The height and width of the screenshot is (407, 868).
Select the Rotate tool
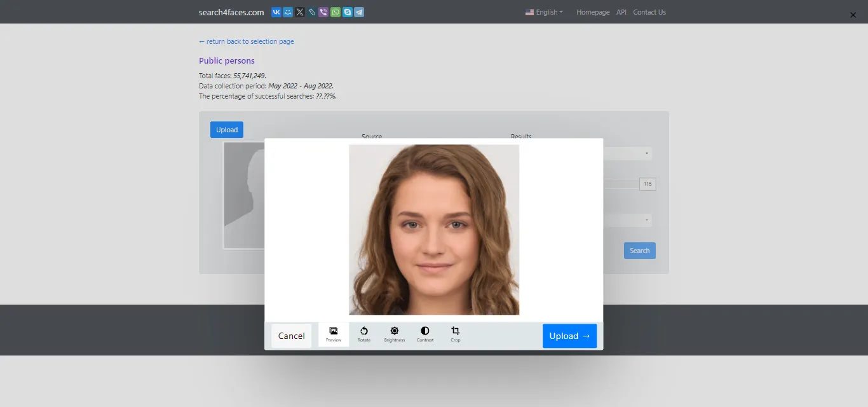(363, 335)
